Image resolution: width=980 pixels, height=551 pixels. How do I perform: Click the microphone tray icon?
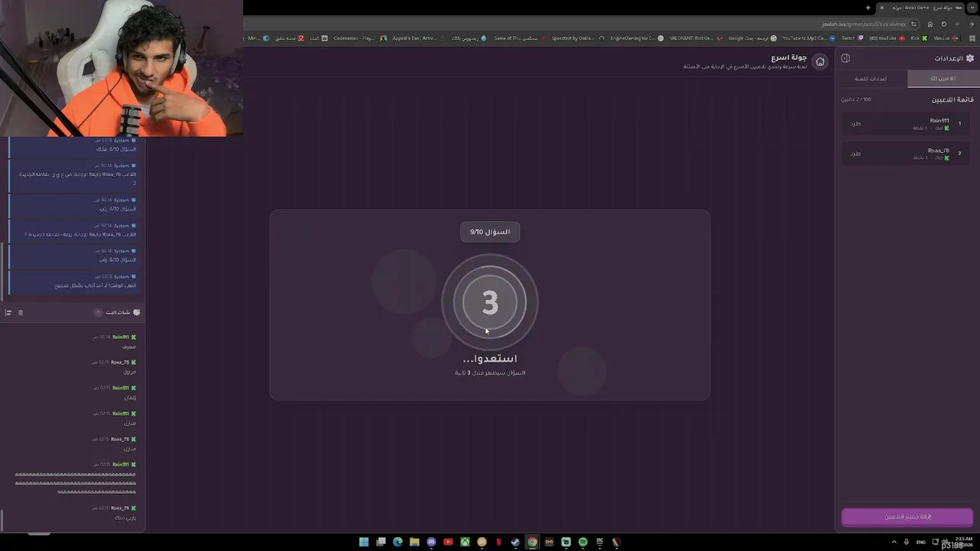(x=907, y=542)
